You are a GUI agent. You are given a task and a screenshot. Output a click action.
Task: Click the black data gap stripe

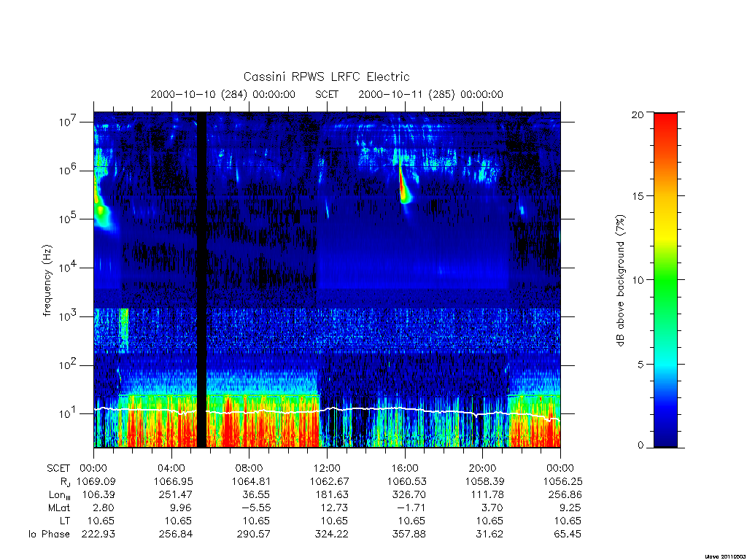pos(201,280)
